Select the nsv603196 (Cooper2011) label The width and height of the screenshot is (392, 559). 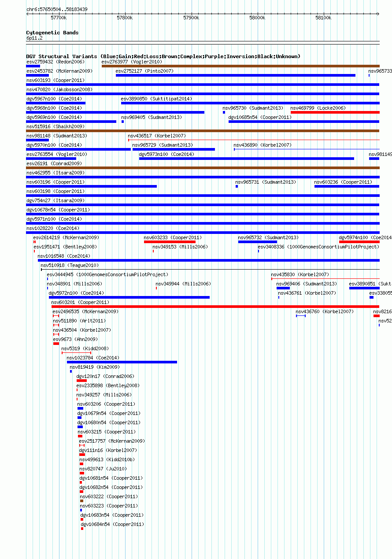55,182
